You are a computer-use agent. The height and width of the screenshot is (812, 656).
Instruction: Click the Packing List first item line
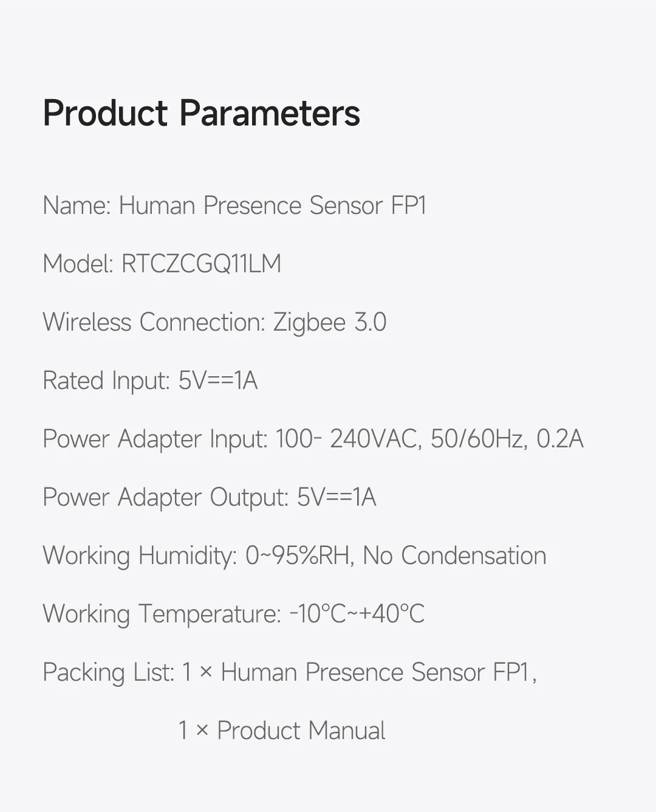coord(290,672)
